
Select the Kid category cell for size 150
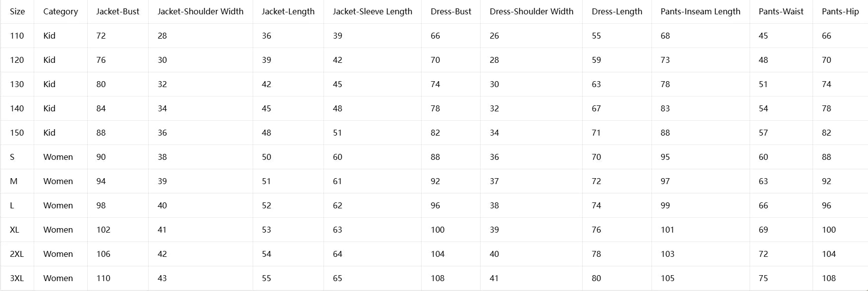point(60,133)
